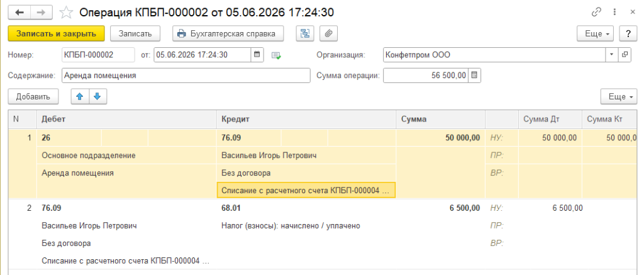Screen dimensions: 644x275
Task: Select debit account 26 in row 1
Action: tap(69, 138)
